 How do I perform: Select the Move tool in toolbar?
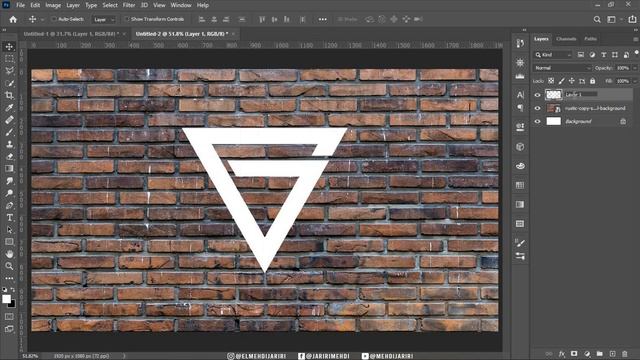[x=9, y=47]
